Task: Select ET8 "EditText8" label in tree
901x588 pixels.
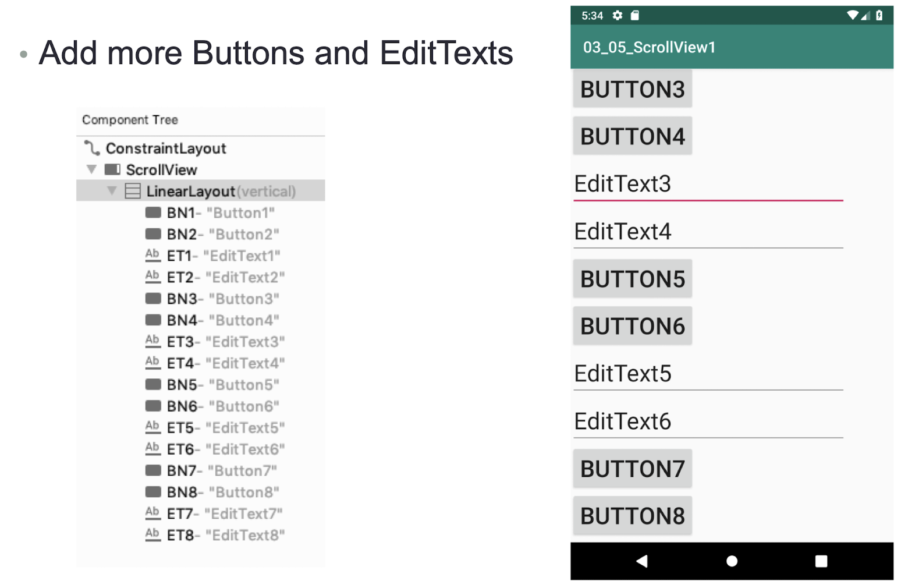Action: click(226, 535)
